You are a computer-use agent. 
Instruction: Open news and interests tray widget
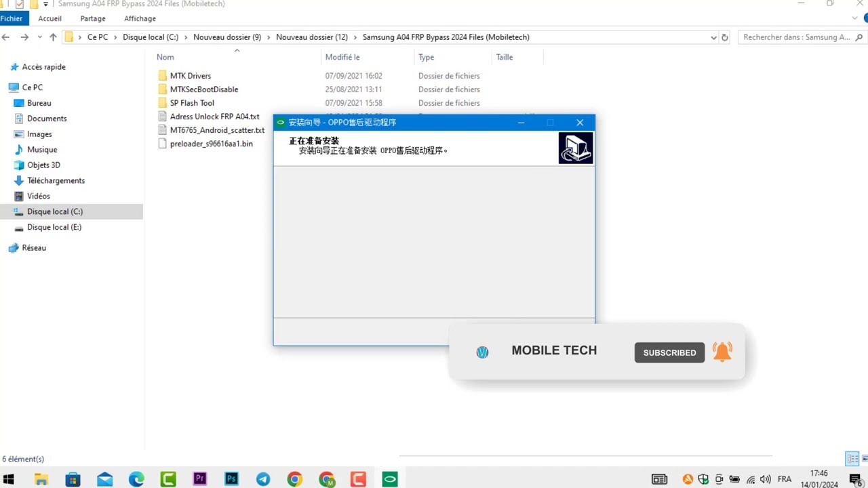click(x=659, y=479)
